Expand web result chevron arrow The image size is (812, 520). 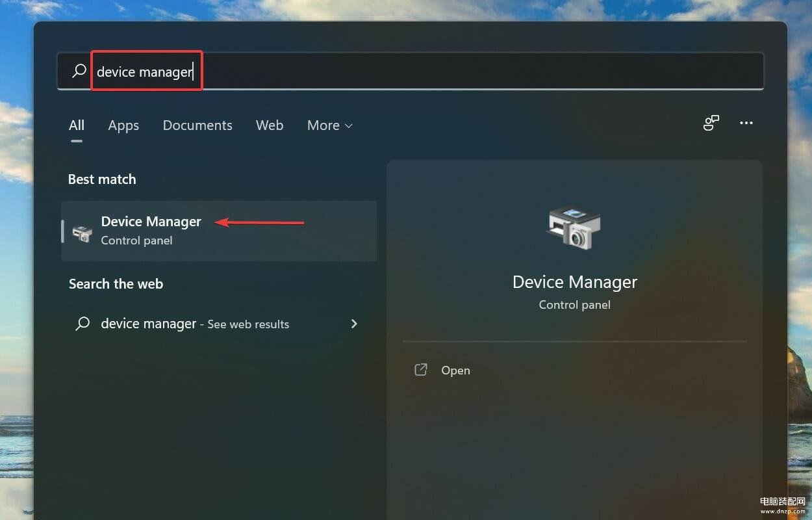point(354,323)
